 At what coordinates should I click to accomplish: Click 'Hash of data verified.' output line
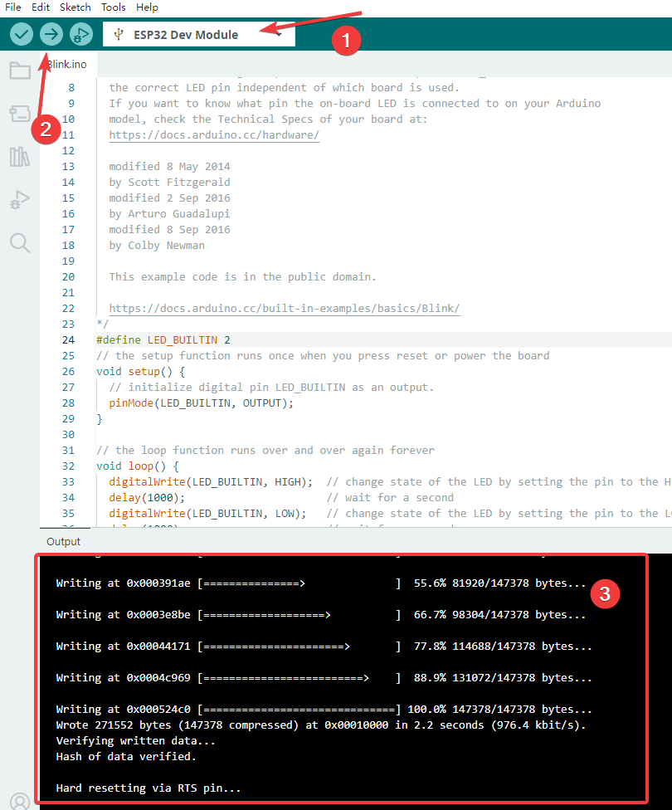coord(126,756)
